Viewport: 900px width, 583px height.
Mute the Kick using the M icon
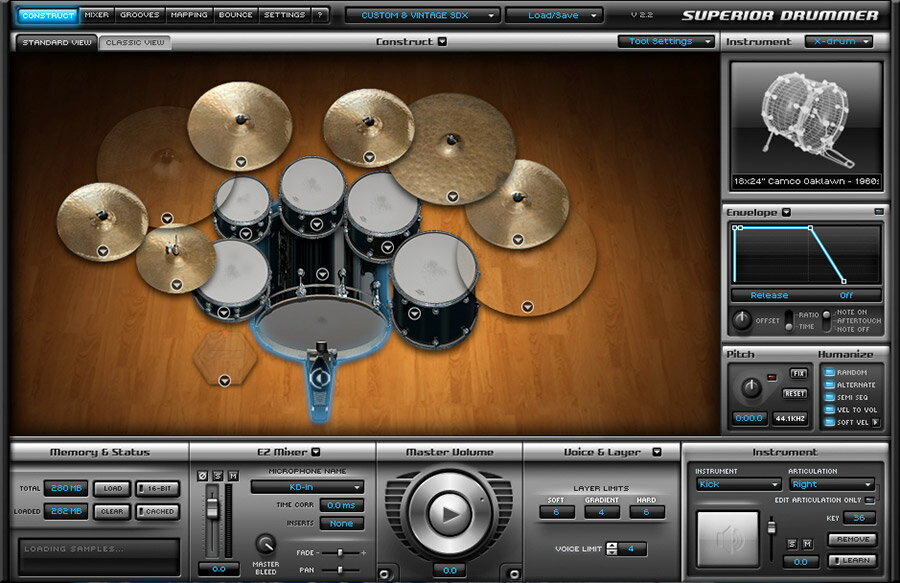808,543
